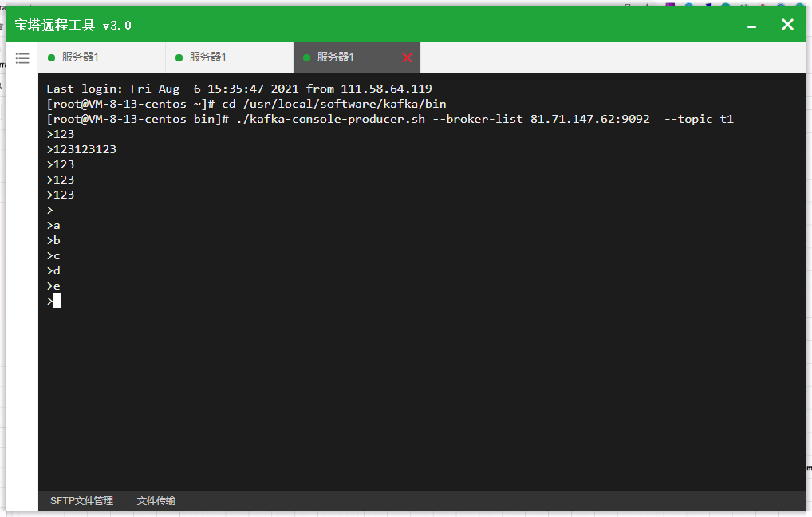Minimize the 宝塔远程工具 window

click(752, 26)
